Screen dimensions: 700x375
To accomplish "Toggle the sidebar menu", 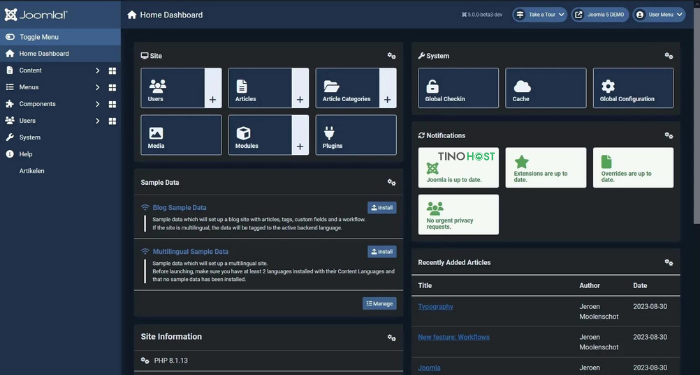I will (x=60, y=37).
